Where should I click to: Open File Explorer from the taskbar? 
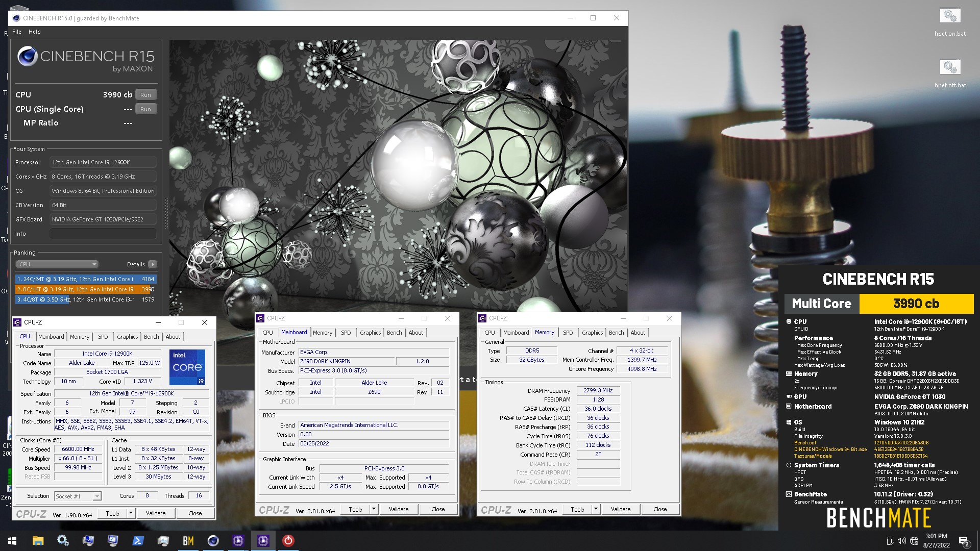[38, 541]
